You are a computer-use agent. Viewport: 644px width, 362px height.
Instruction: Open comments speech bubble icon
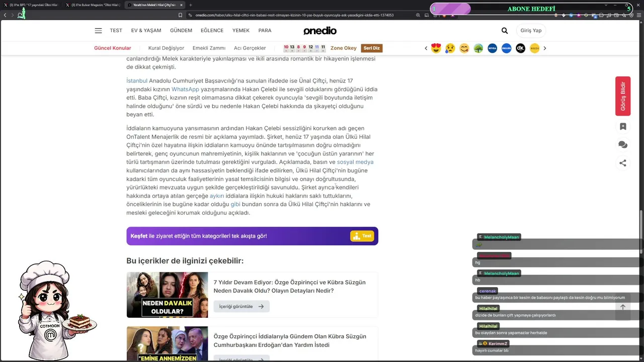point(623,145)
